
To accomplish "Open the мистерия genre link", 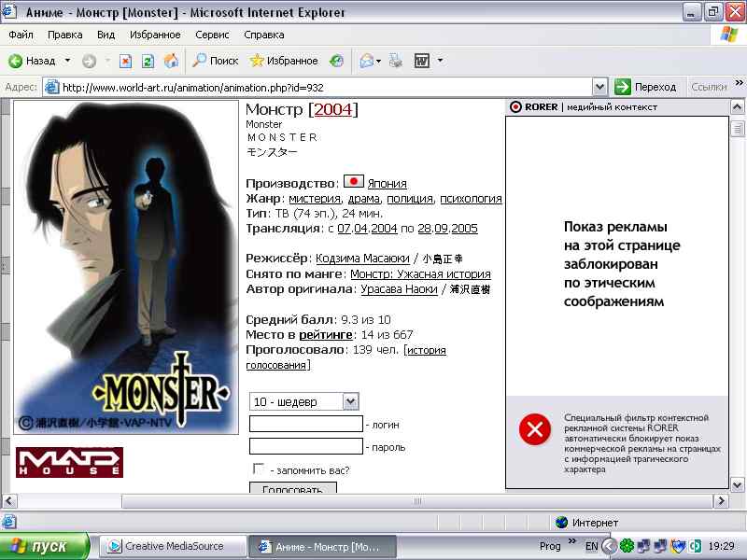I will [x=315, y=199].
